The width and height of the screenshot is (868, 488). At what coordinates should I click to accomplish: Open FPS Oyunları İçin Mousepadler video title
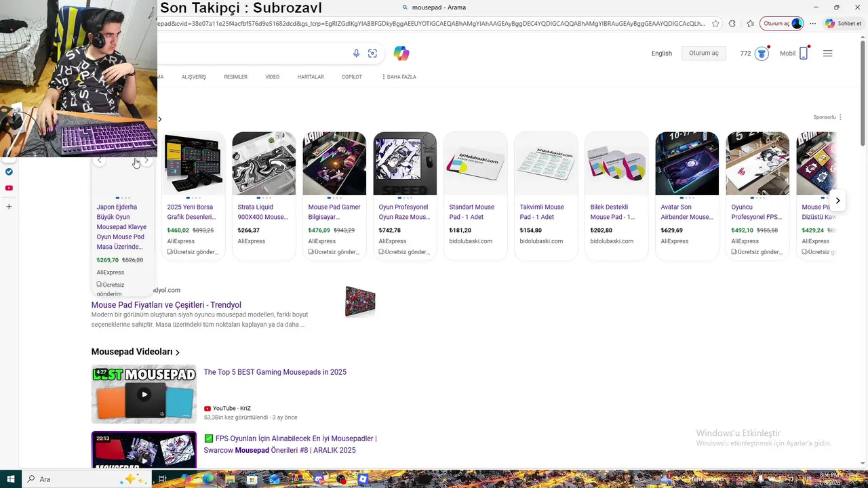pyautogui.click(x=290, y=445)
